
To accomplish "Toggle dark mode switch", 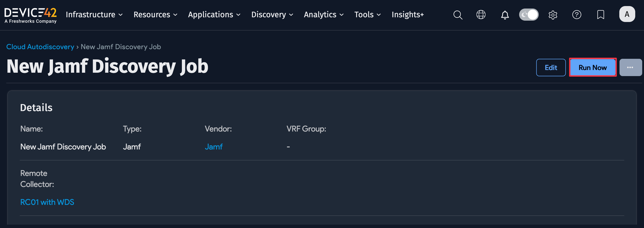I will click(529, 15).
